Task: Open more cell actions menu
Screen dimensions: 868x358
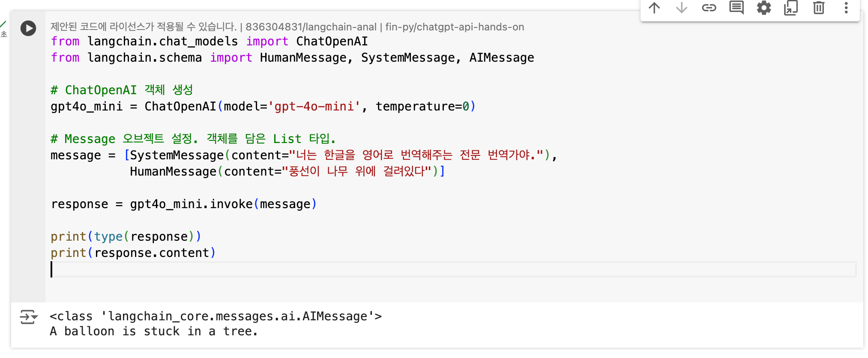Action: coord(846,8)
